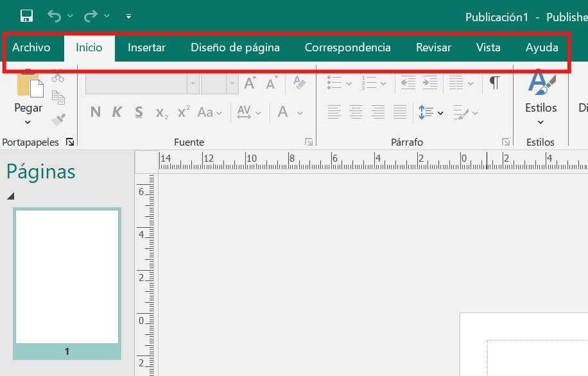
Task: Apply font color with the A button
Action: coord(282,112)
